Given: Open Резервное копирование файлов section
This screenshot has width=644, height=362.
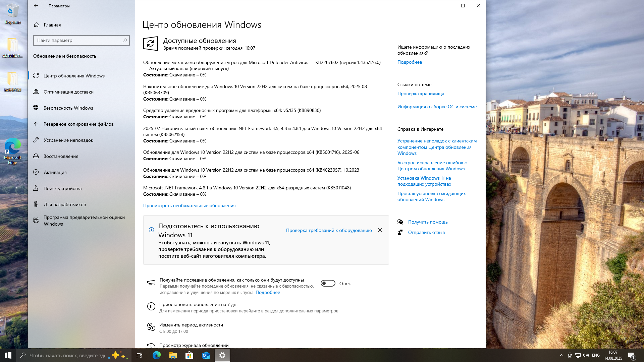Looking at the screenshot, I should click(x=82, y=124).
